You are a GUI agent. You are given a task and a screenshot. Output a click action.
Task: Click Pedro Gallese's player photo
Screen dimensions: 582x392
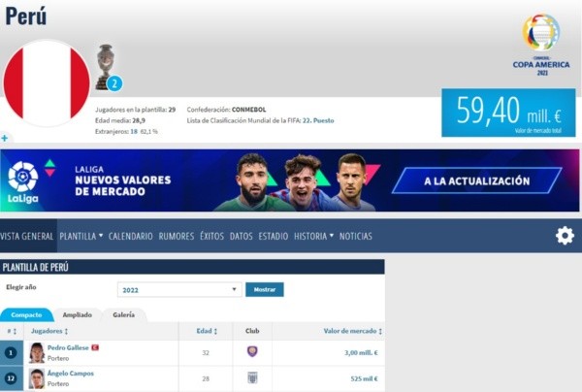coord(37,352)
